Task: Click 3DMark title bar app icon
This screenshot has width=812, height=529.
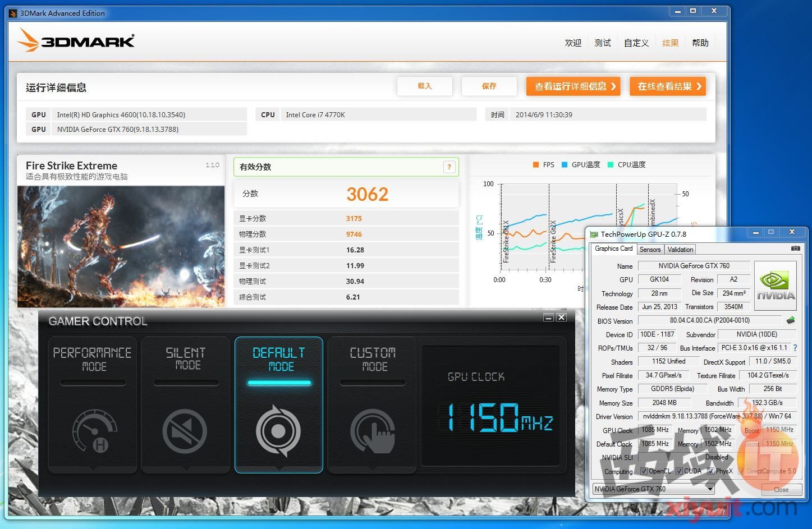Action: (x=13, y=13)
